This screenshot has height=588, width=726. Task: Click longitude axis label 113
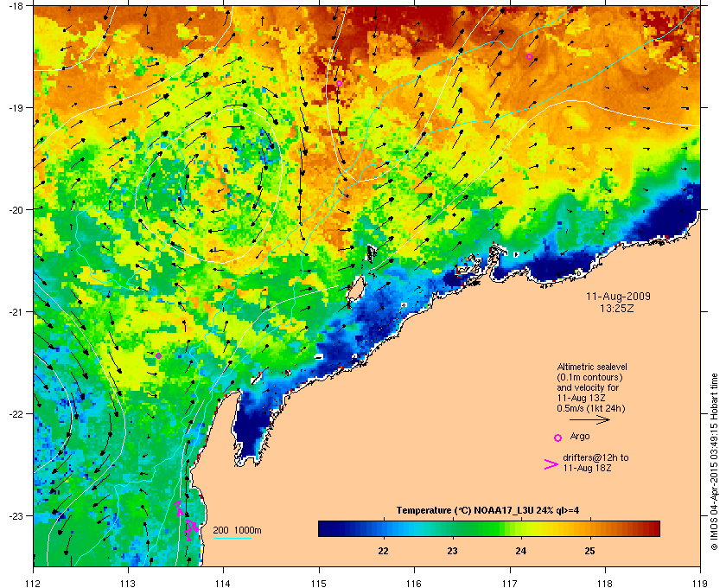click(128, 583)
